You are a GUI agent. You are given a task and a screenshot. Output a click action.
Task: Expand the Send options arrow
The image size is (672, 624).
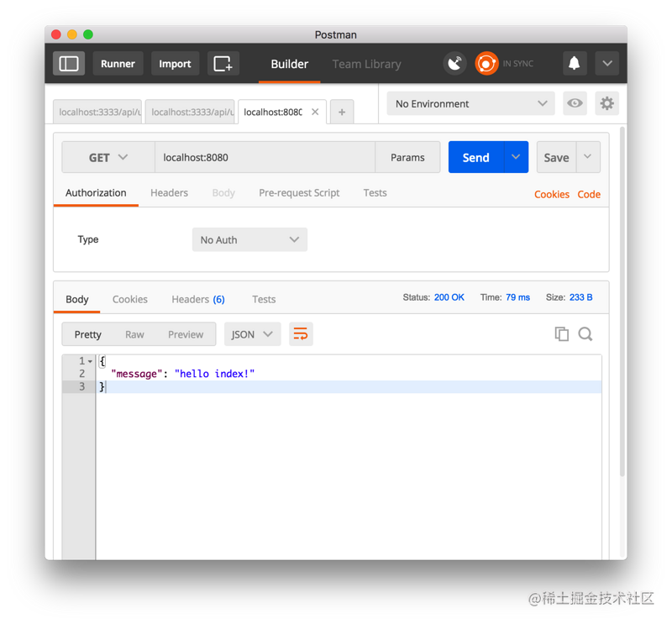516,157
